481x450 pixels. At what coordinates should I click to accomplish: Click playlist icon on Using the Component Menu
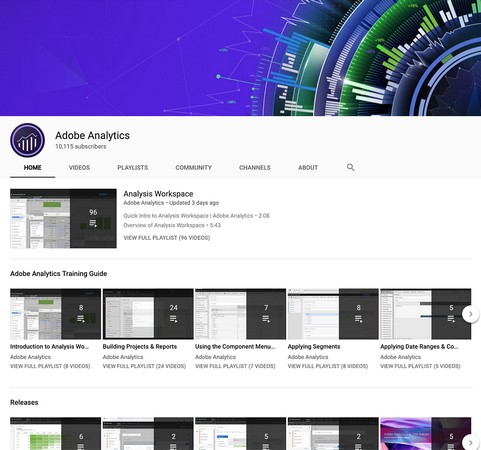click(266, 319)
